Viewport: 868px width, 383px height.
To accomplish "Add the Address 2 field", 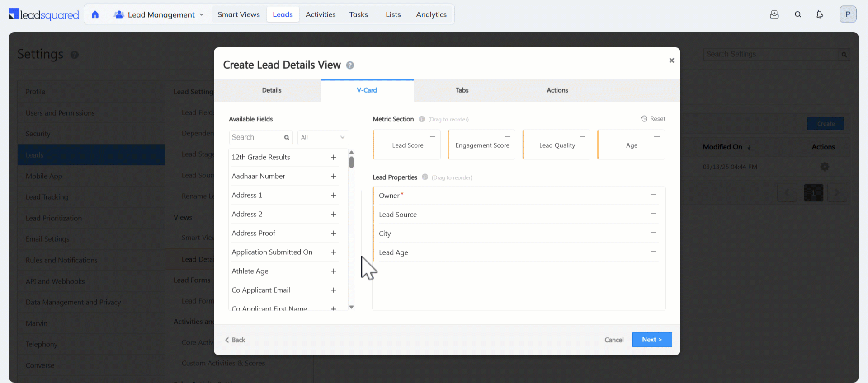I will pos(334,214).
